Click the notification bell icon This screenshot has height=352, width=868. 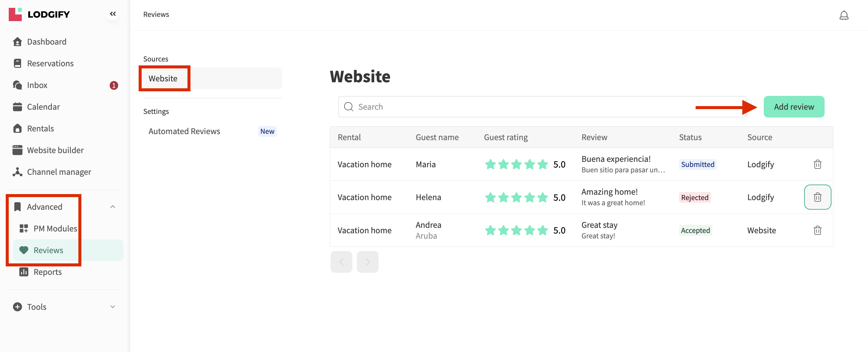pos(843,15)
